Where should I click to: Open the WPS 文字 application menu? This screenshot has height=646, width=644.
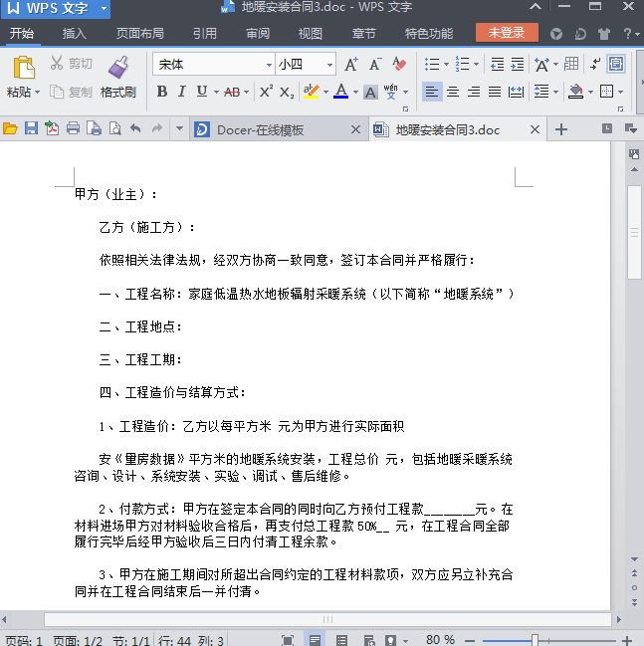coord(55,9)
